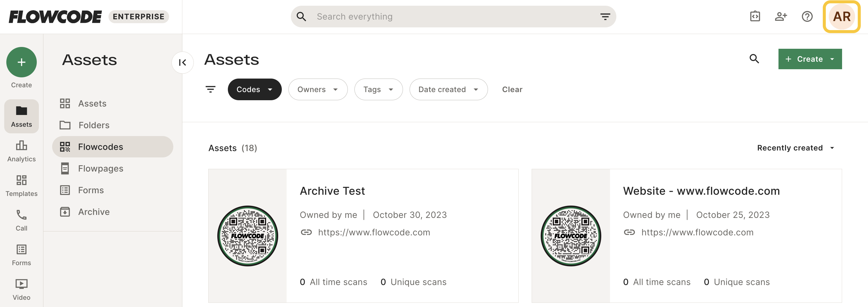Clear all applied filters
This screenshot has width=868, height=307.
click(512, 89)
